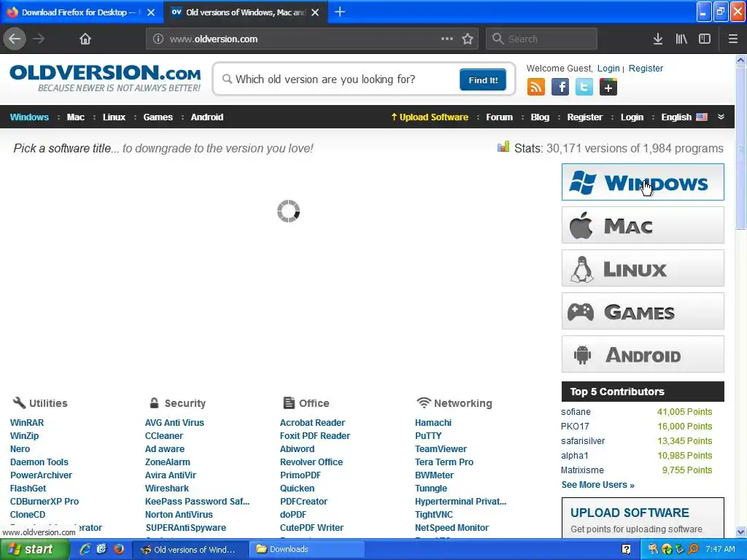Click the orange RSS feed icon
The image size is (747, 560).
(x=536, y=87)
